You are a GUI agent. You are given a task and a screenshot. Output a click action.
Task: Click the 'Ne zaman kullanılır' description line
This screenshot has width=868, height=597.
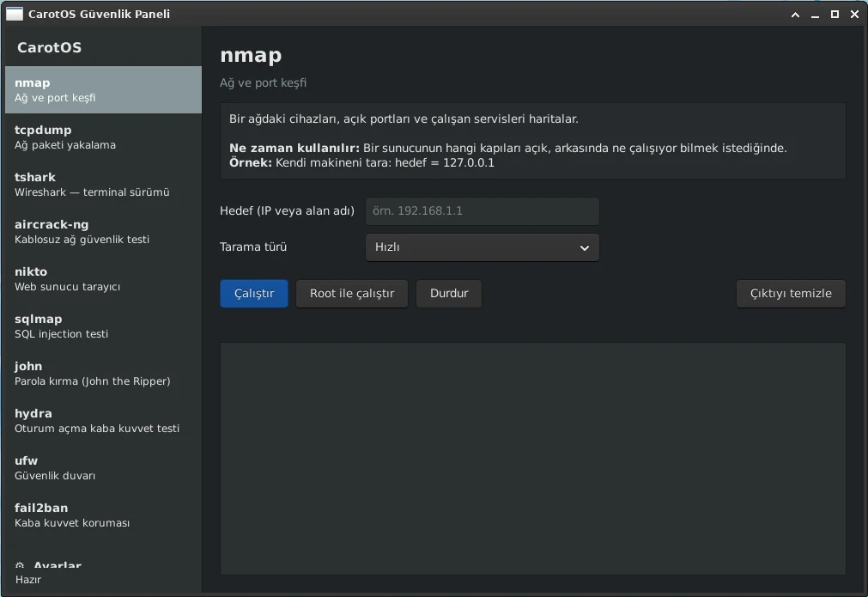tap(508, 148)
